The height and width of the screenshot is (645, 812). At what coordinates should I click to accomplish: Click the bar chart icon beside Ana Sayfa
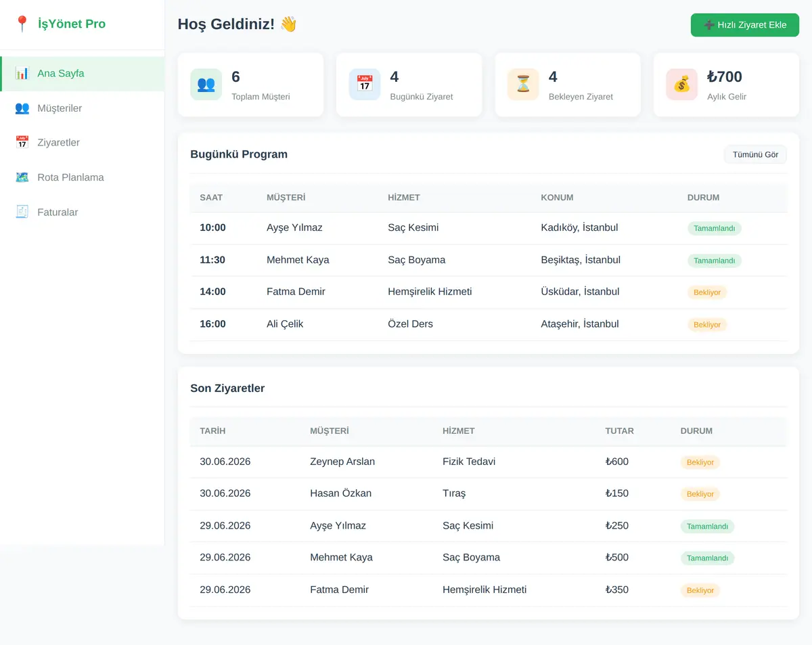22,73
